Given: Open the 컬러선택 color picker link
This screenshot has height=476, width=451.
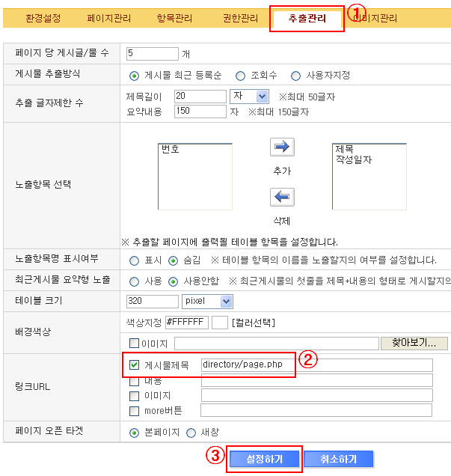Looking at the screenshot, I should click(254, 323).
